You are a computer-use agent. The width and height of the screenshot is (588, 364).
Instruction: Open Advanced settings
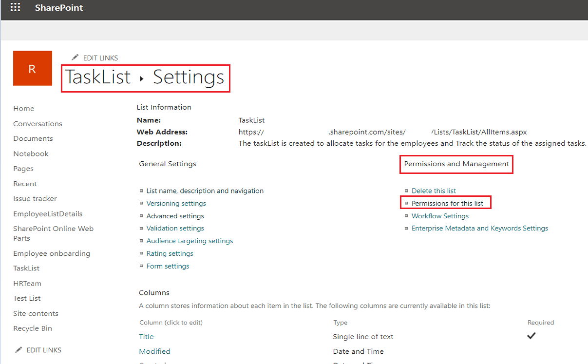coord(175,216)
